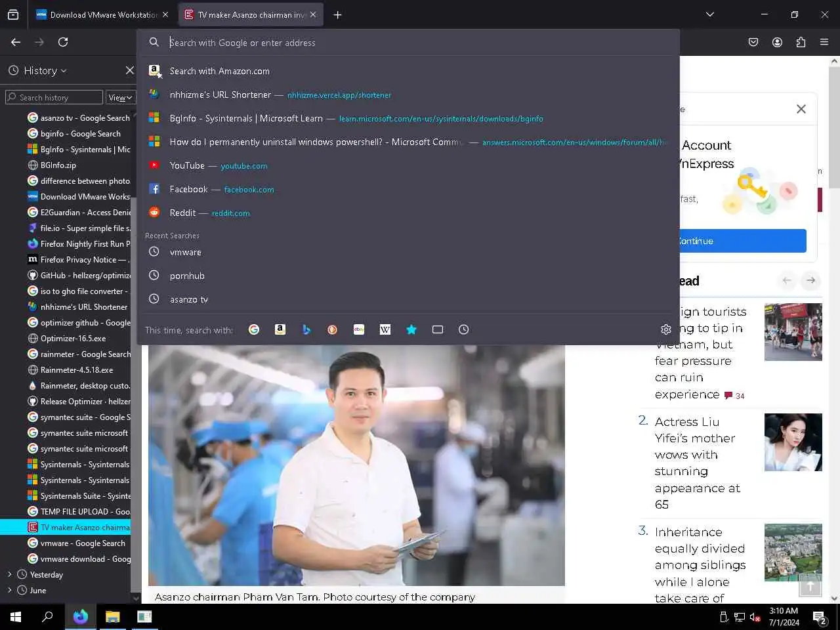Open GitHub - hellzerg/optimizer history entry
The width and height of the screenshot is (840, 630).
coord(79,276)
